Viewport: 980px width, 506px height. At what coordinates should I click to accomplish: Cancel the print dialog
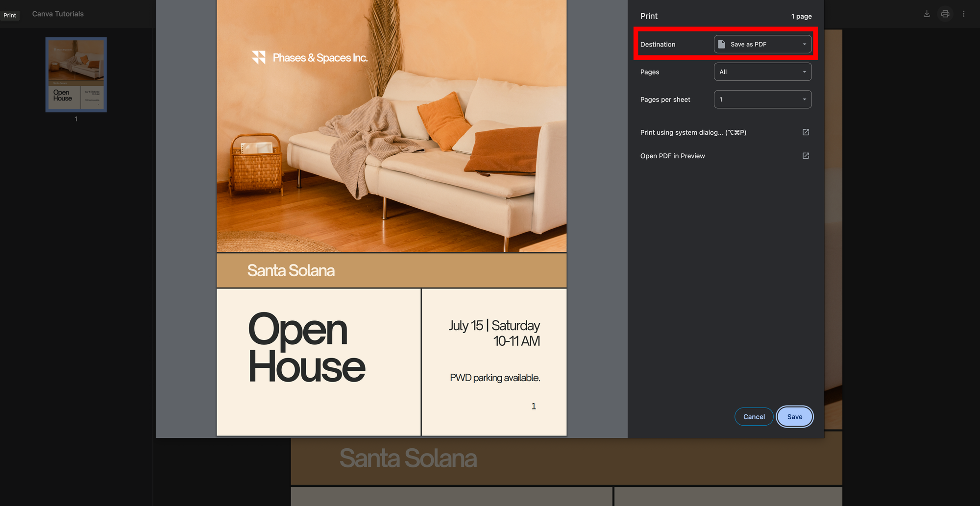(754, 416)
